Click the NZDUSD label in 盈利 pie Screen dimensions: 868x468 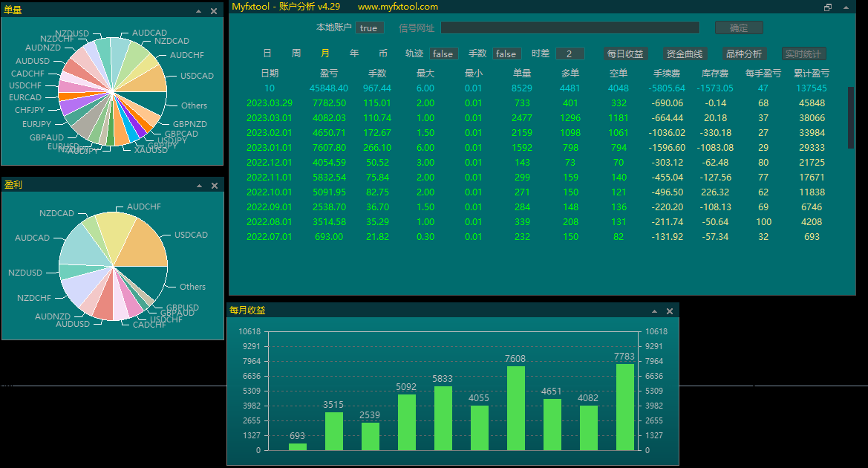(x=25, y=273)
